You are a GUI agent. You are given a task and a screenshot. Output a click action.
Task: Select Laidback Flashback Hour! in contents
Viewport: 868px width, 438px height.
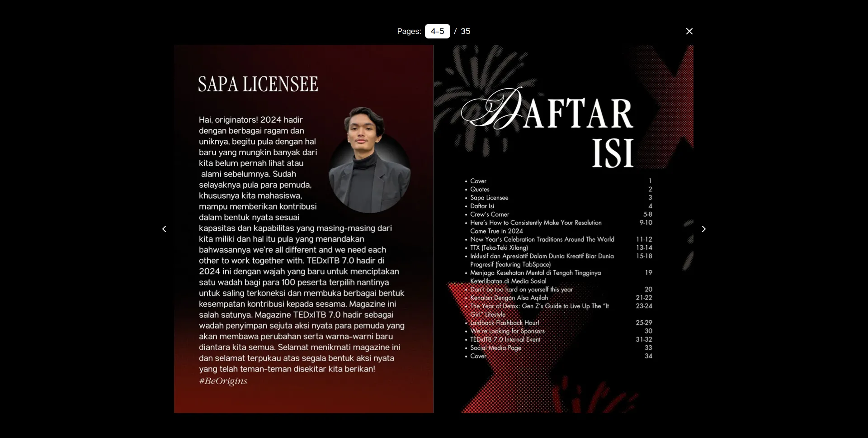tap(504, 323)
